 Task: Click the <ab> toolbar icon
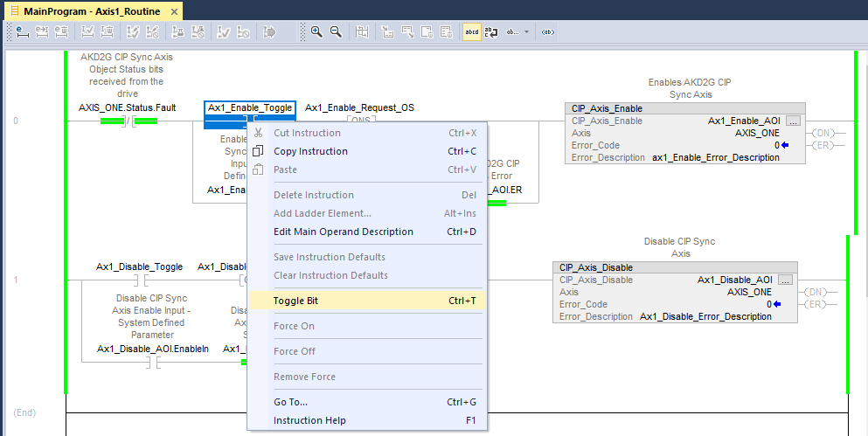547,32
